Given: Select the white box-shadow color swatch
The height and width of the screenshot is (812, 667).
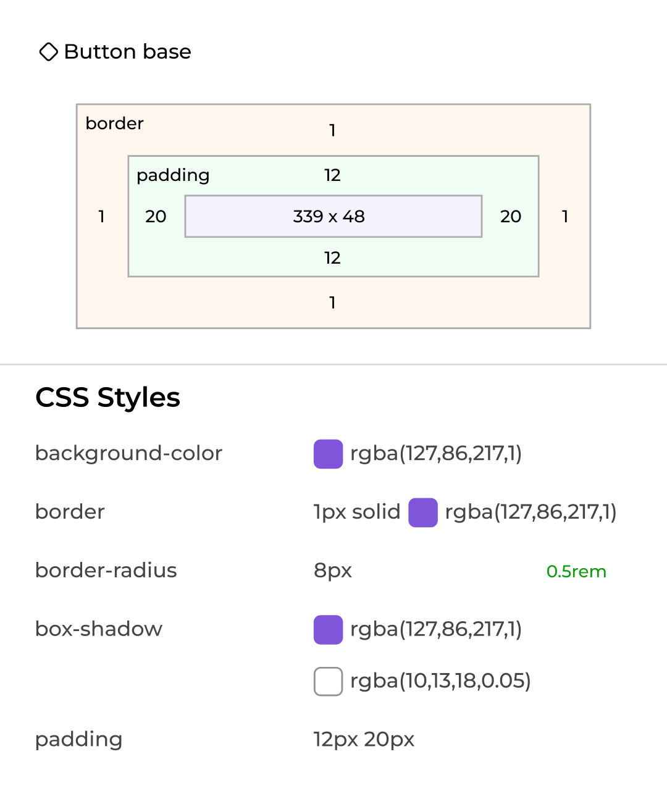Looking at the screenshot, I should [x=328, y=682].
